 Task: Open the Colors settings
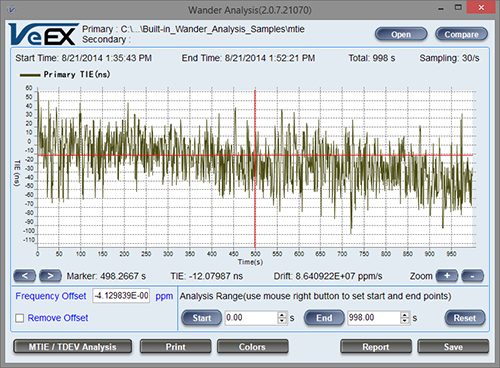tap(252, 347)
